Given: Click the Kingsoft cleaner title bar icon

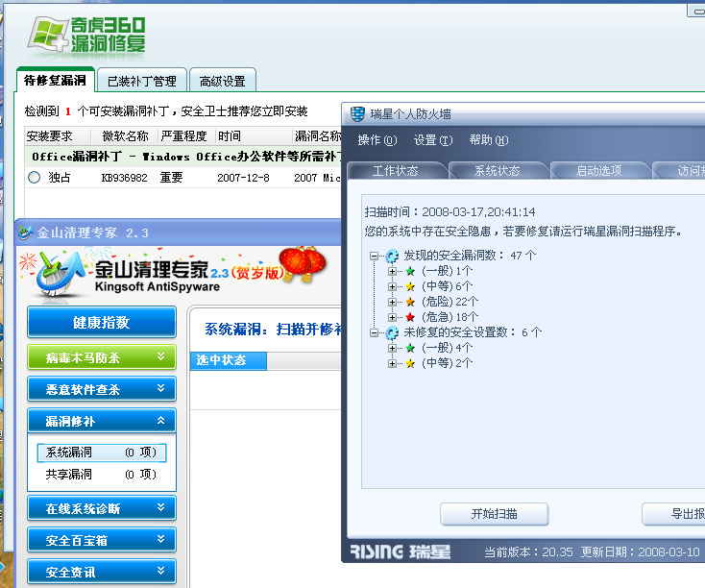Looking at the screenshot, I should (x=26, y=233).
